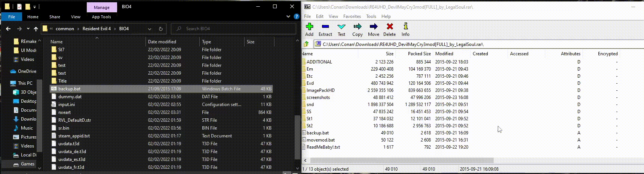Select sr.bin file in Explorer
644x174 pixels.
(x=161, y=128)
